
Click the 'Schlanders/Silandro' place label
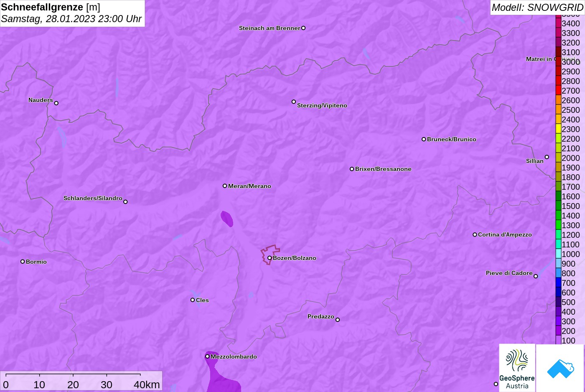click(93, 198)
